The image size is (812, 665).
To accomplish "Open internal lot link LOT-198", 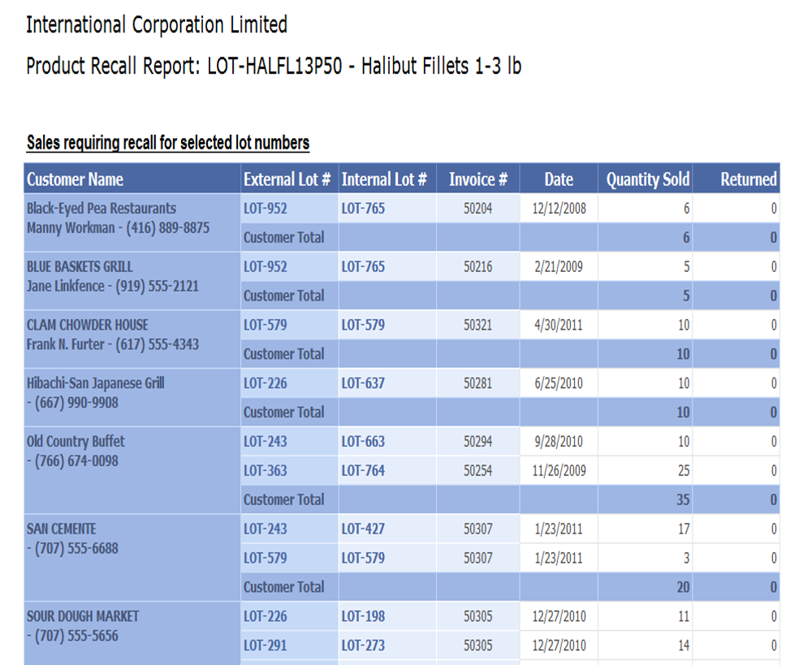I will (363, 617).
